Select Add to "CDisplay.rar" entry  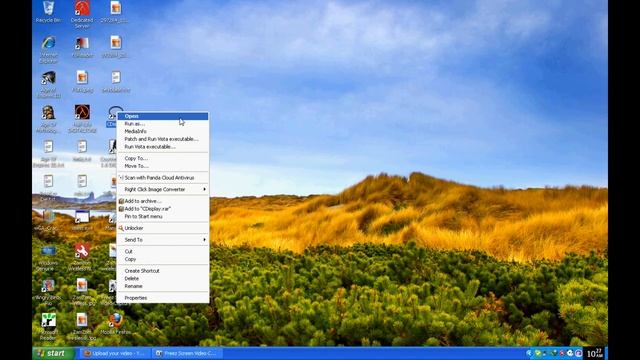click(x=163, y=209)
